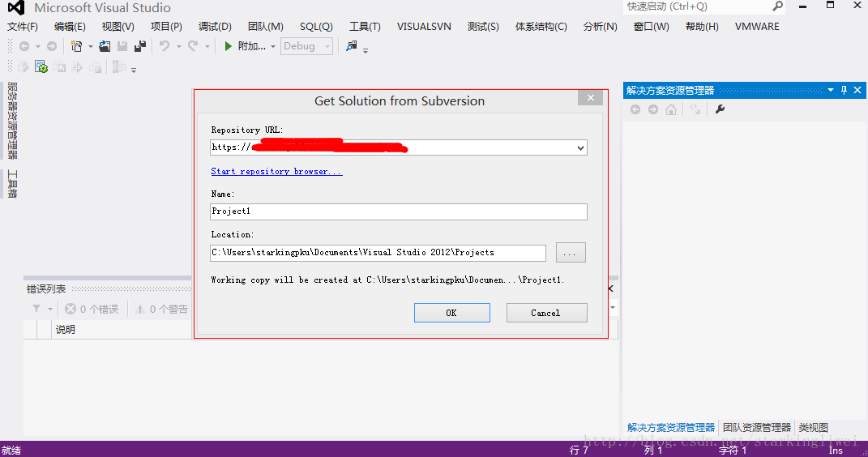This screenshot has height=457, width=868.
Task: Click OK in the Subversion dialog
Action: click(451, 313)
